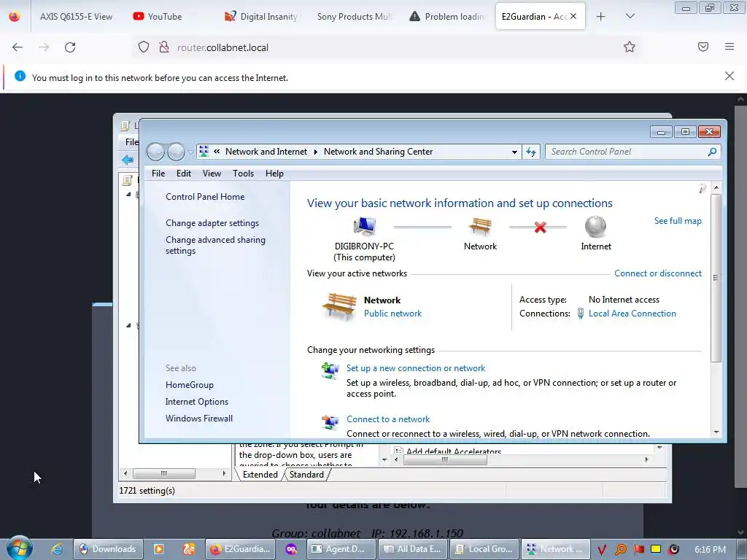The width and height of the screenshot is (747, 560).
Task: Switch to Standard tab in policy window
Action: [306, 475]
